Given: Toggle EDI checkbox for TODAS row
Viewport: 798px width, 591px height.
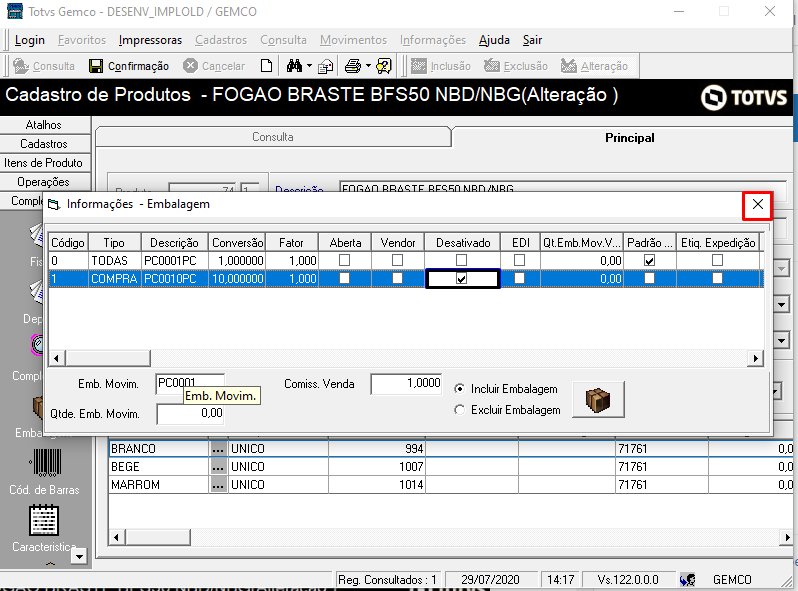Looking at the screenshot, I should pyautogui.click(x=520, y=260).
